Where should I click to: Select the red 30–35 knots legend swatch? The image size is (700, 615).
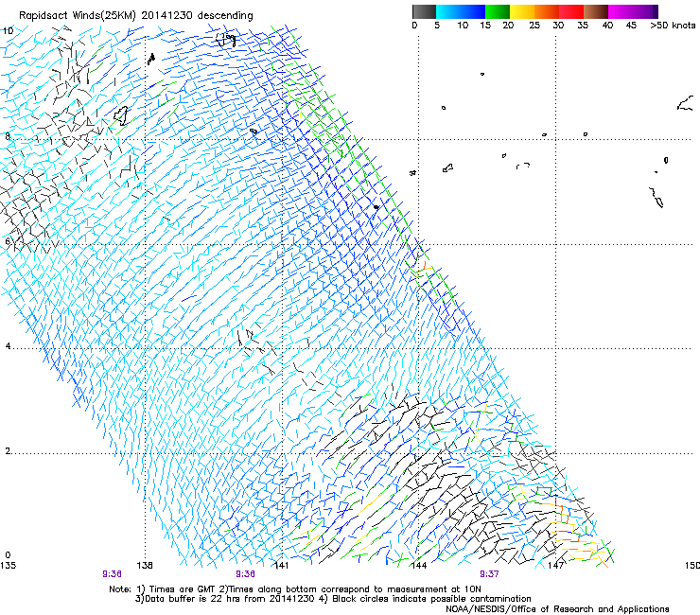(571, 11)
